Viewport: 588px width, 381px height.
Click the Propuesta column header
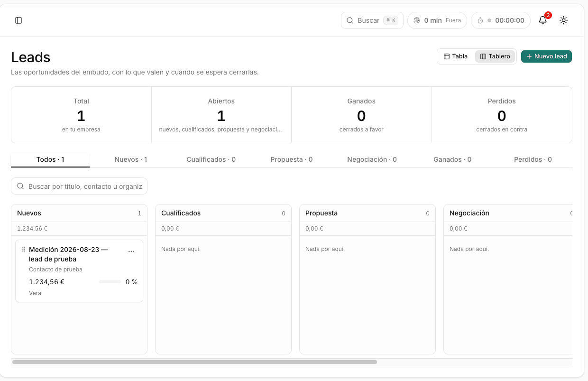click(367, 213)
